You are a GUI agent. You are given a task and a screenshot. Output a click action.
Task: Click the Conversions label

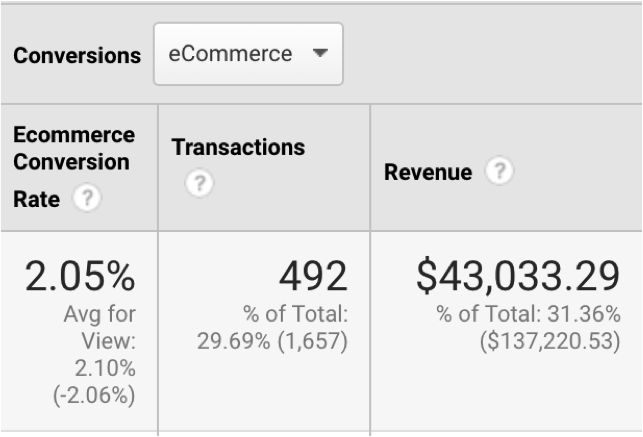[77, 55]
